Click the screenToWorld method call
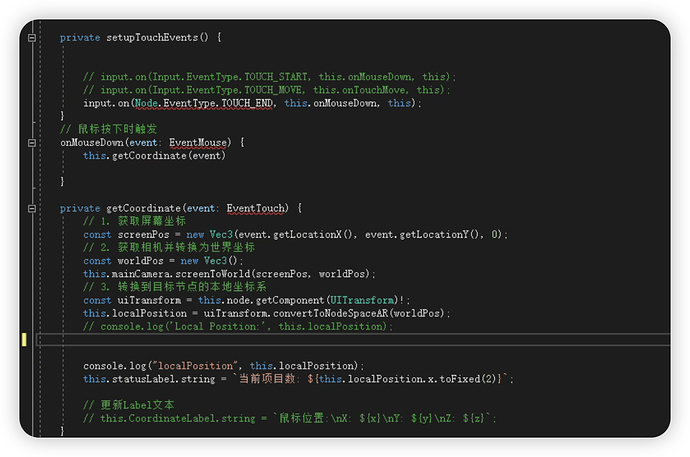Image resolution: width=690 pixels, height=457 pixels. (213, 274)
